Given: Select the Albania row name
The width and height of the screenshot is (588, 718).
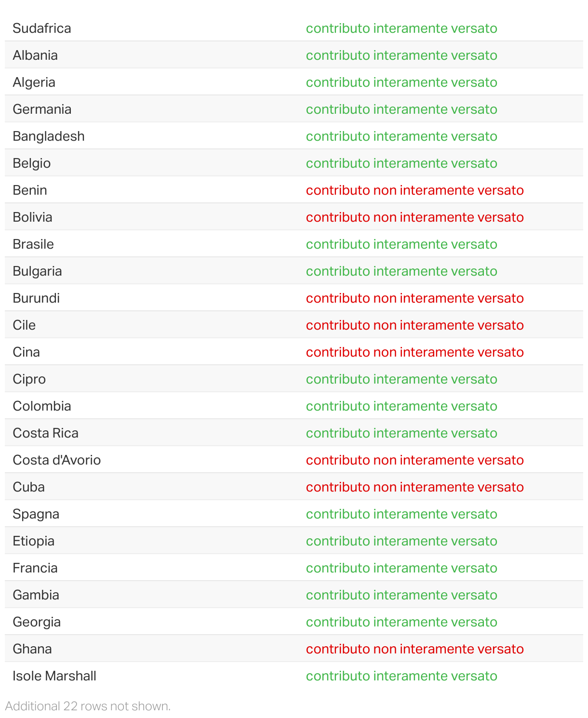Looking at the screenshot, I should point(35,55).
